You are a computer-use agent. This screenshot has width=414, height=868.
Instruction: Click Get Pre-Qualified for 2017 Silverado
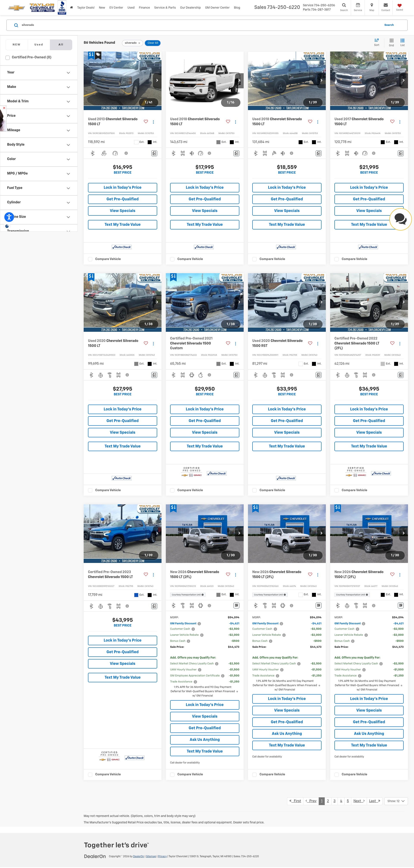point(369,199)
